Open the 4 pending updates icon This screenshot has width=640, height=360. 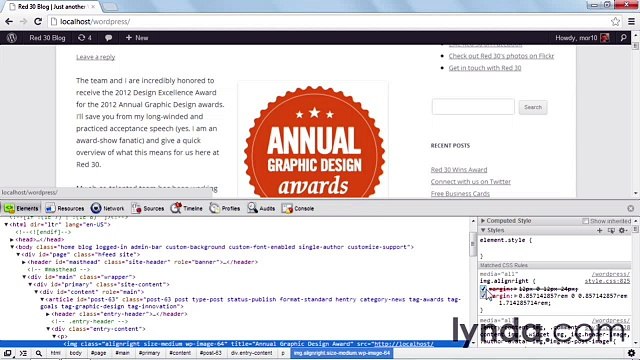tap(84, 38)
